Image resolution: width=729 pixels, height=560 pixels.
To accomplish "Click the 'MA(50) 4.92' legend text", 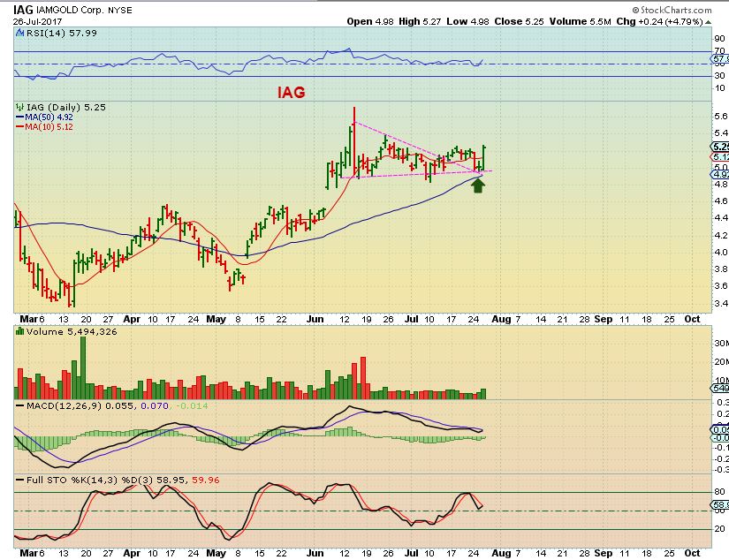I will (49, 117).
